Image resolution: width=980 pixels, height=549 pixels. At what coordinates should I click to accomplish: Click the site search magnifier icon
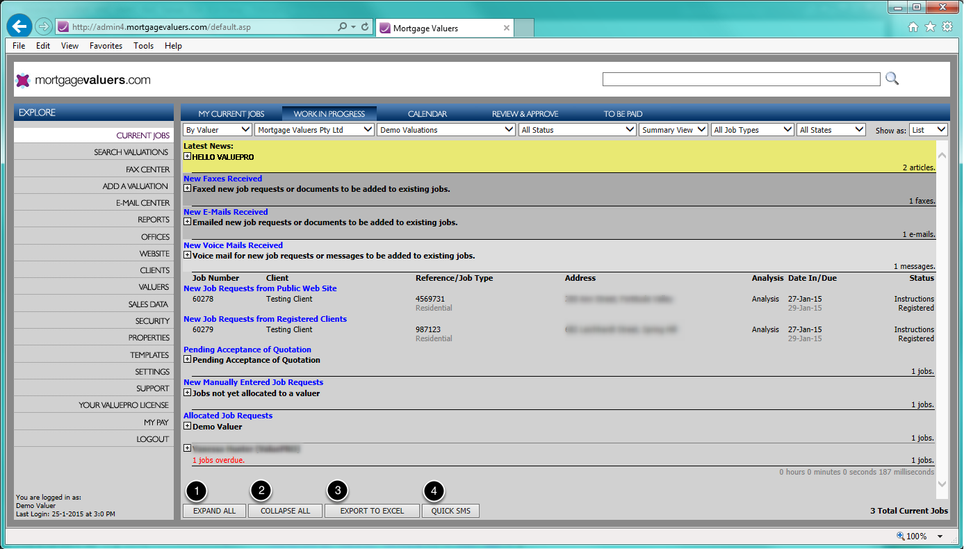[892, 79]
